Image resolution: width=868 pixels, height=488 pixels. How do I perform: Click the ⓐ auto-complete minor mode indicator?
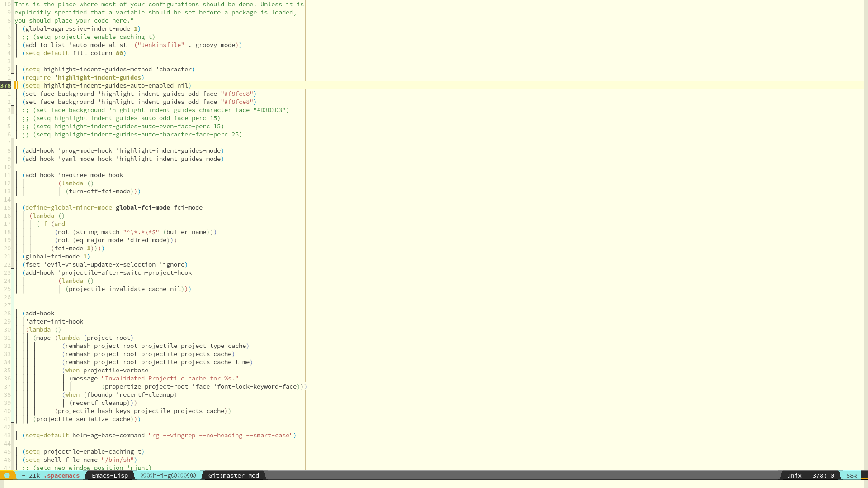point(143,475)
